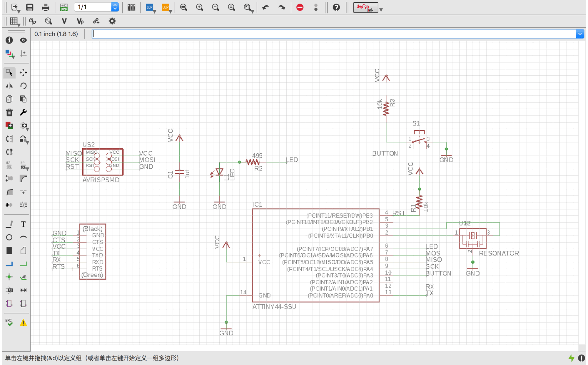Screen dimensions: 588x365
Task: Click the design link button
Action: point(365,7)
